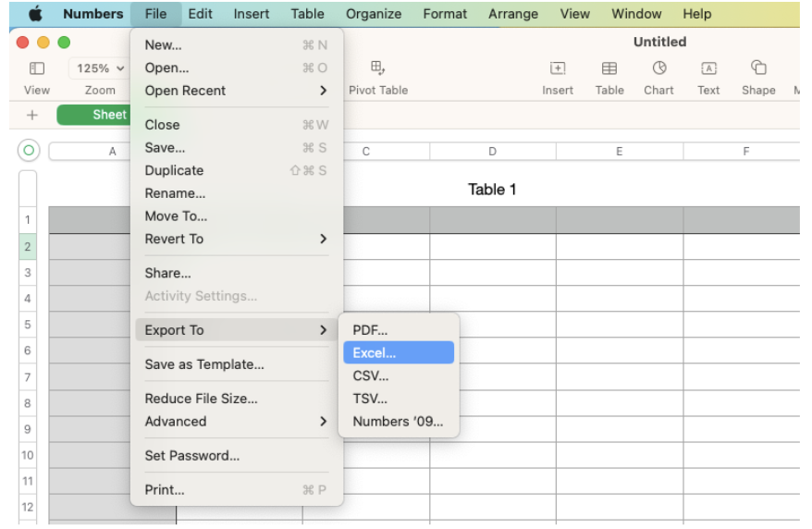Insert a Shape from toolbar
The width and height of the screenshot is (812, 529).
tap(758, 68)
